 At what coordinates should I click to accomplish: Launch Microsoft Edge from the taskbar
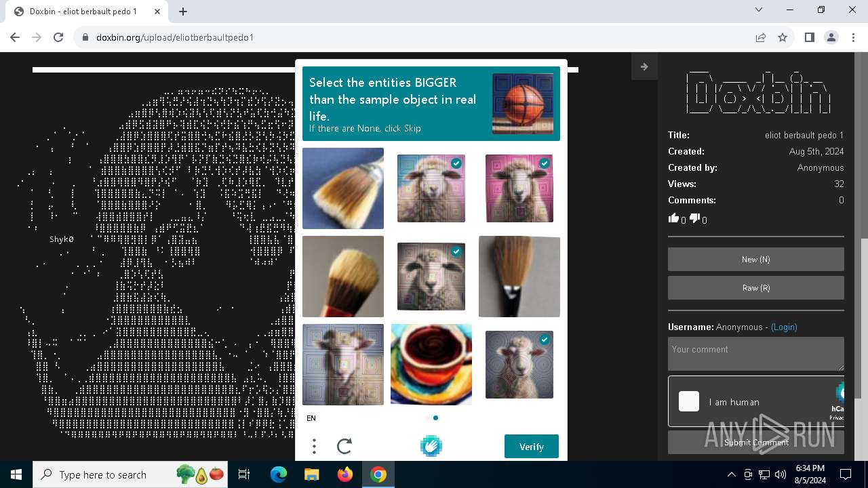[x=279, y=474]
